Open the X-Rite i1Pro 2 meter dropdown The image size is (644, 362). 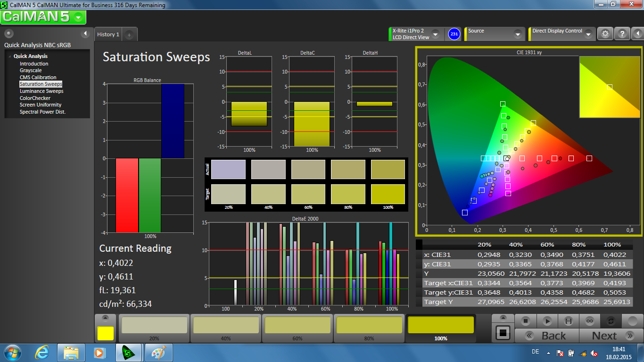click(436, 34)
